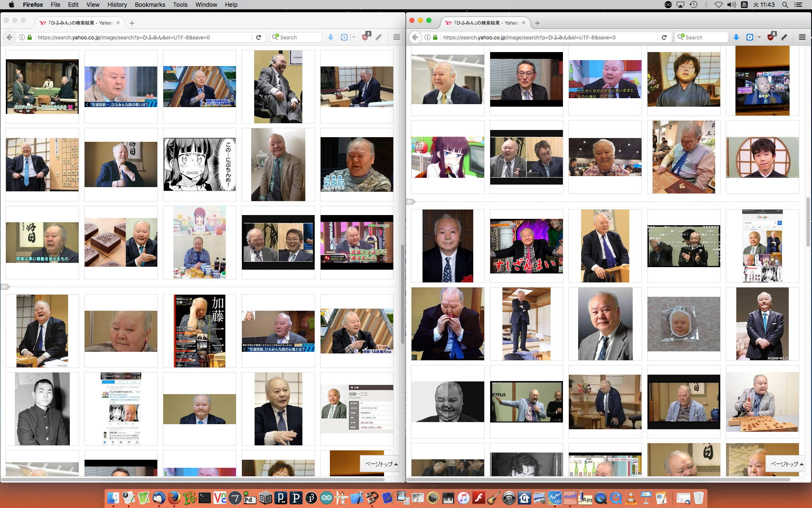Click the uBlock Origin icon in left window
The image size is (812, 508).
point(365,37)
